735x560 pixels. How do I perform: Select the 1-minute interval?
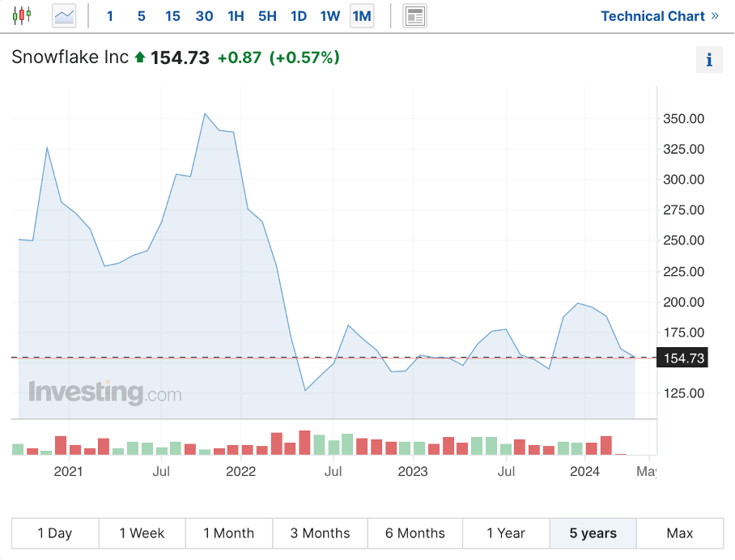[110, 15]
